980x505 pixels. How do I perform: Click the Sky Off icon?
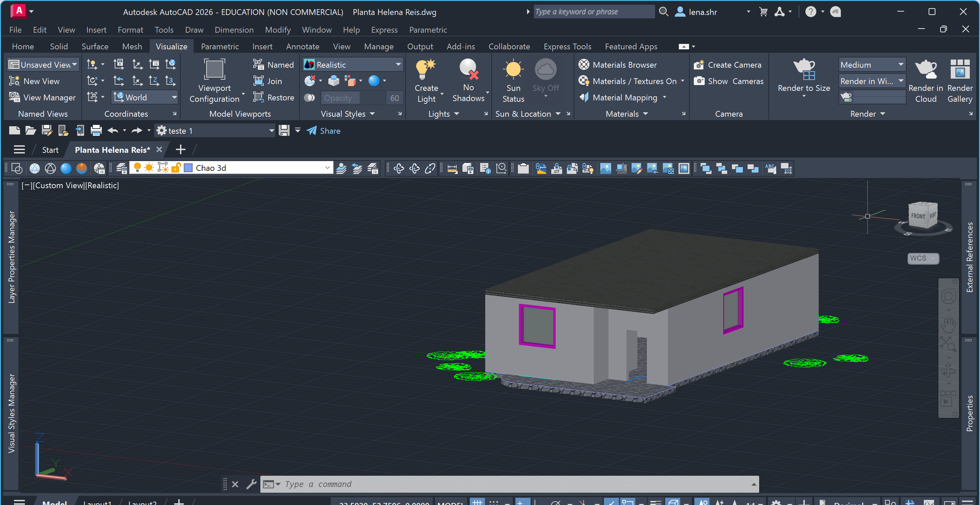545,69
